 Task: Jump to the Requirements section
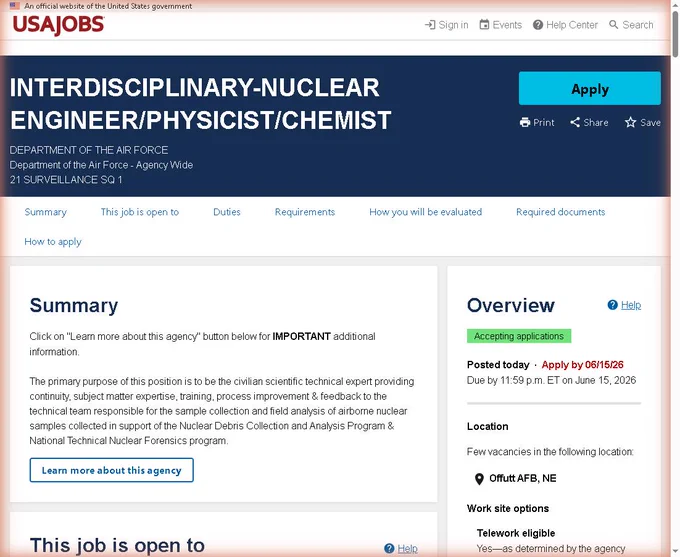click(x=305, y=212)
